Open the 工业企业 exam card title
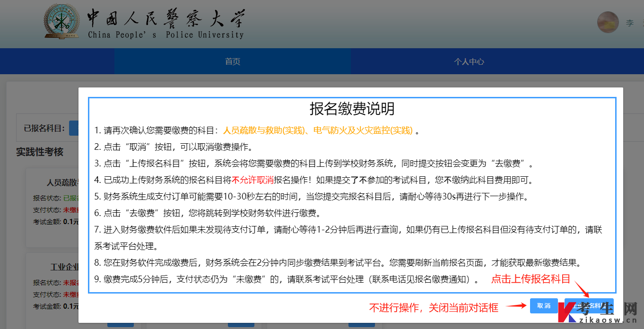This screenshot has height=329, width=644. (64, 267)
